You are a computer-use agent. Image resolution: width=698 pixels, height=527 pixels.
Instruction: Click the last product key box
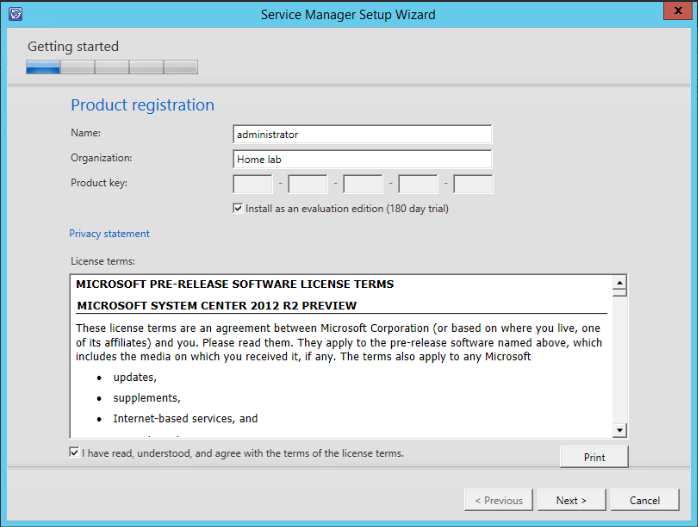pos(473,184)
